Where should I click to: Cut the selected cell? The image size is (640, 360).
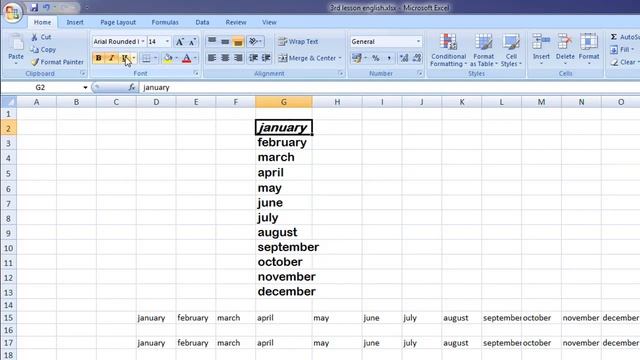[41, 37]
